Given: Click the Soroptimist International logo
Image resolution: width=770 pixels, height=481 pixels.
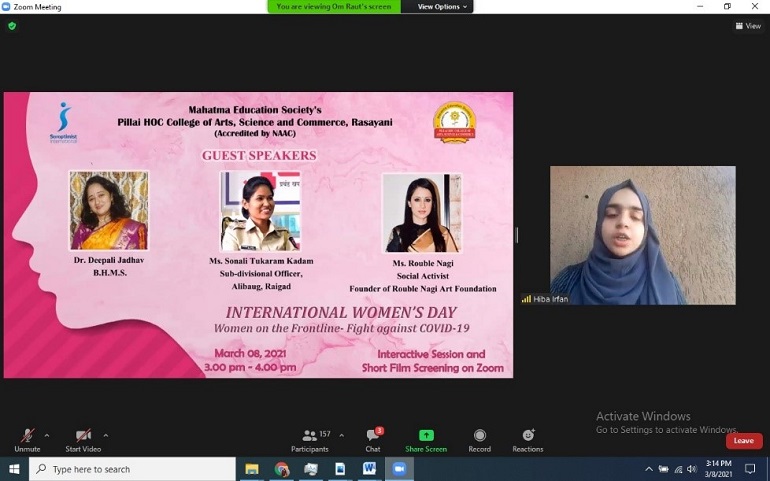Looking at the screenshot, I should point(63,122).
